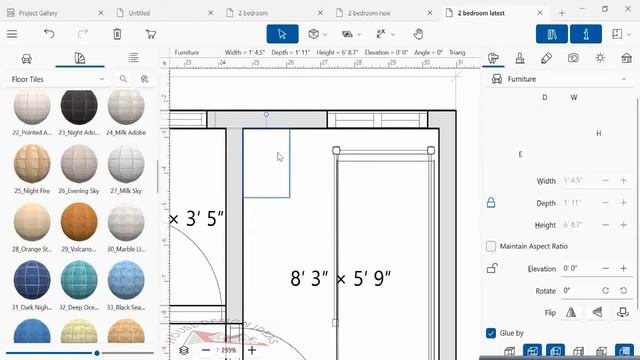Pick the 23_Night Adobe tile material

79,107
